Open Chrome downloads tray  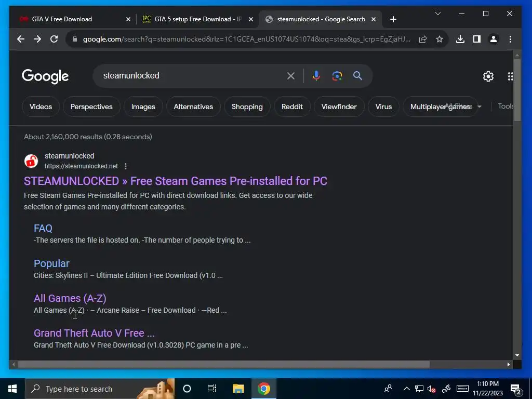coord(460,39)
